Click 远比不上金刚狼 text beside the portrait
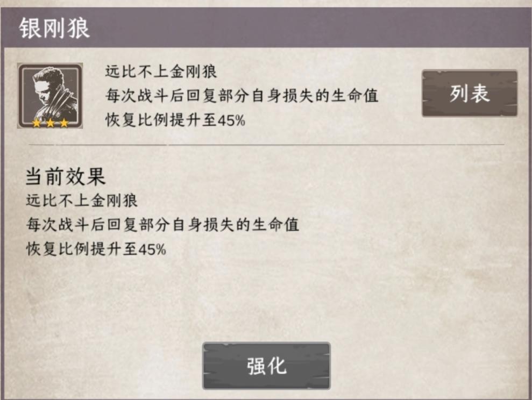 point(161,72)
